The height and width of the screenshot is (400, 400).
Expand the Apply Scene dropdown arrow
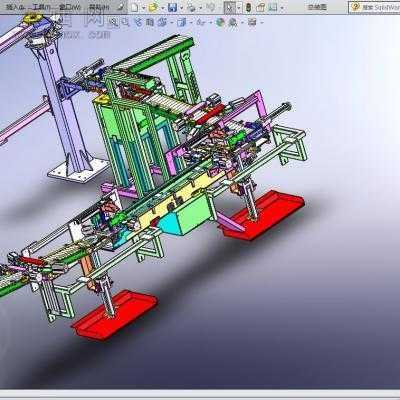pyautogui.click(x=242, y=22)
